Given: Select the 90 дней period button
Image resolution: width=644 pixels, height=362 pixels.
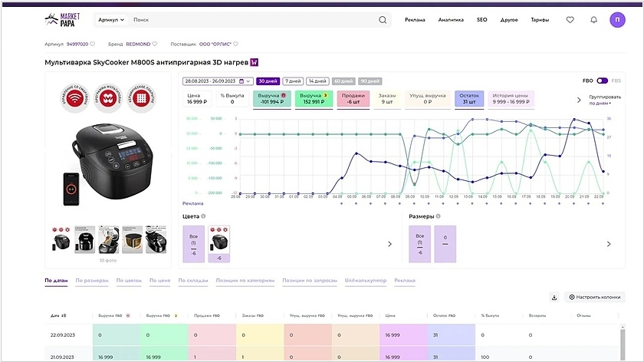Looking at the screenshot, I should point(370,81).
